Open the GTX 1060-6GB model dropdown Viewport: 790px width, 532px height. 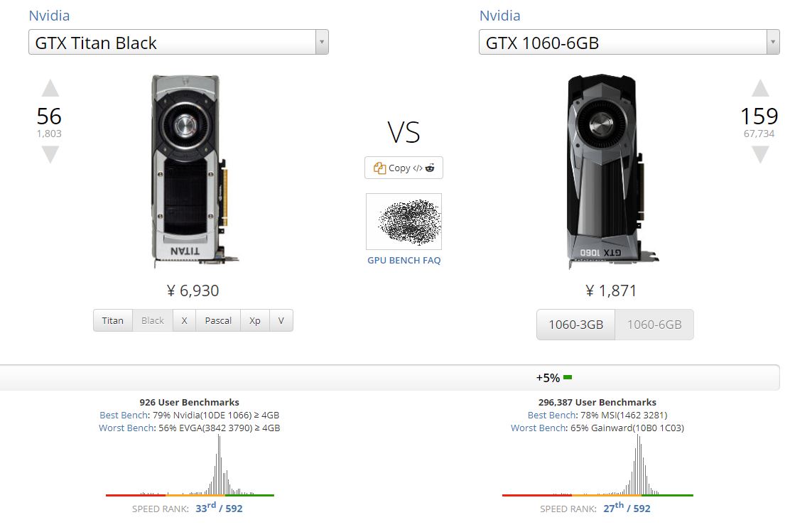(x=629, y=43)
